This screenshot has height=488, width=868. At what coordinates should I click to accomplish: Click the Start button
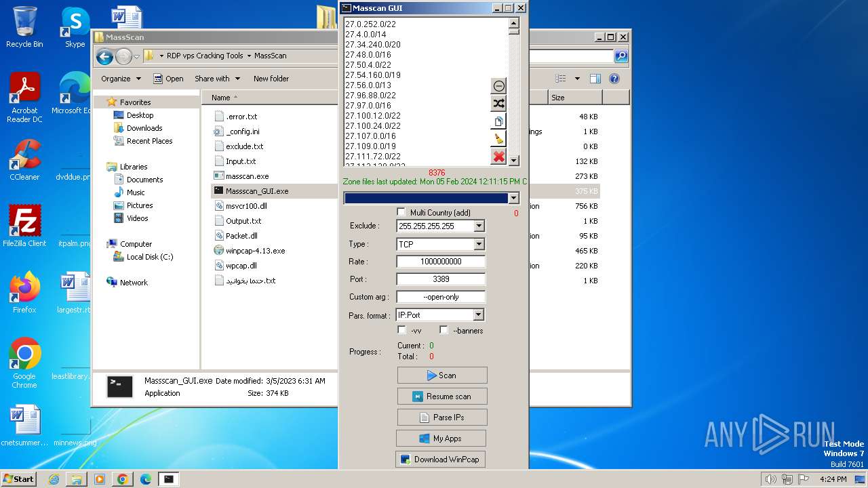19,479
